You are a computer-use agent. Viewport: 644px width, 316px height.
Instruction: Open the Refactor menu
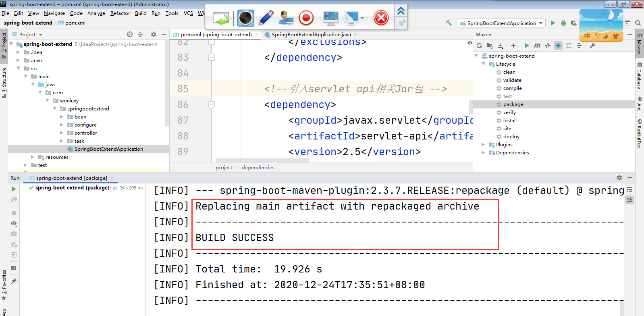coord(120,13)
